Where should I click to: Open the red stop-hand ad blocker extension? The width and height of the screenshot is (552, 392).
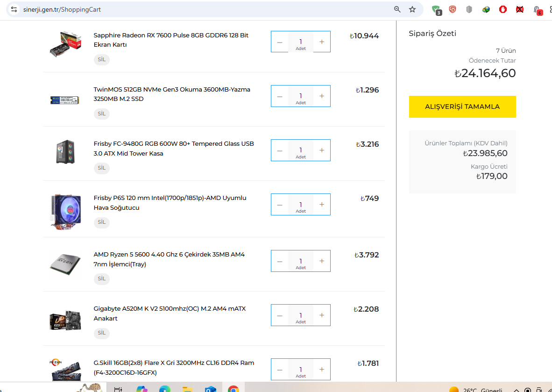pos(502,9)
